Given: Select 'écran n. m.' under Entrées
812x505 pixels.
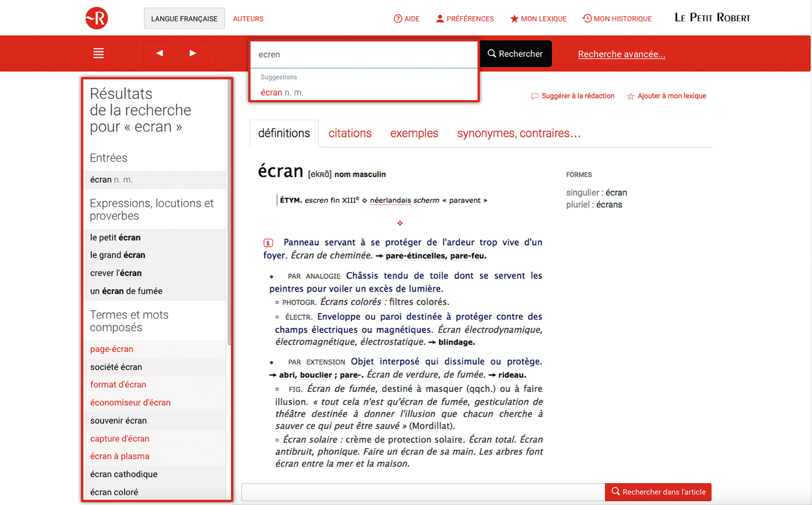Looking at the screenshot, I should coord(155,179).
